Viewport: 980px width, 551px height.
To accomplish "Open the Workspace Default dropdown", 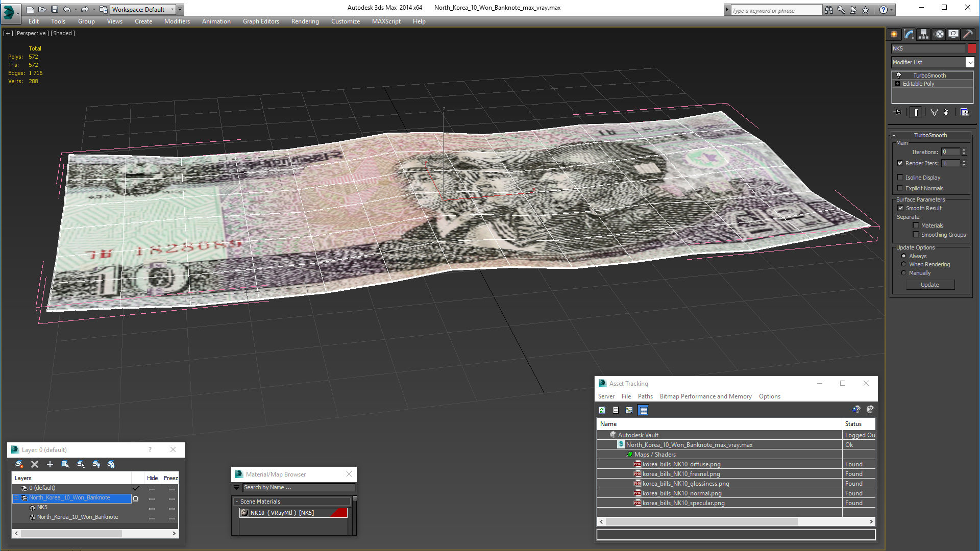I will point(172,9).
